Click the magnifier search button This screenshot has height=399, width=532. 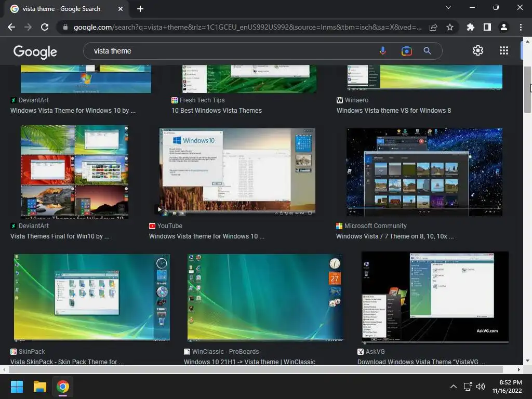427,51
